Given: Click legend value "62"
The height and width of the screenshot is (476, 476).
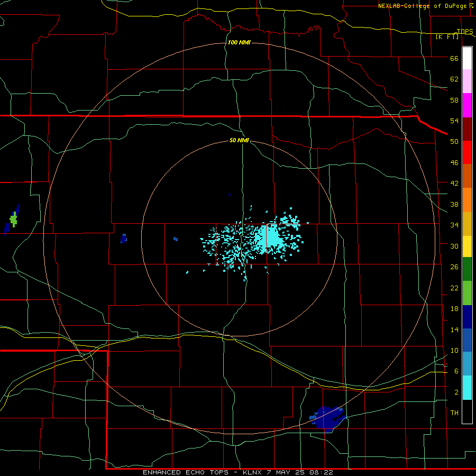Looking at the screenshot, I should [454, 79].
